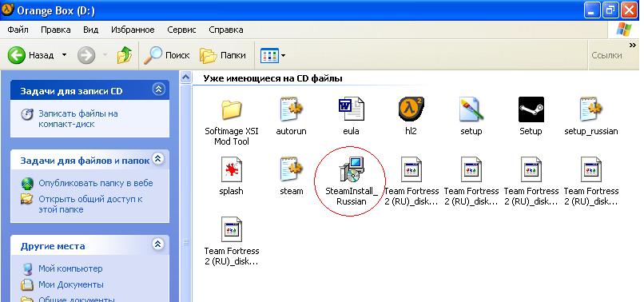The height and width of the screenshot is (302, 644).
Task: Open 'Мои Документы' link
Action: click(x=71, y=284)
